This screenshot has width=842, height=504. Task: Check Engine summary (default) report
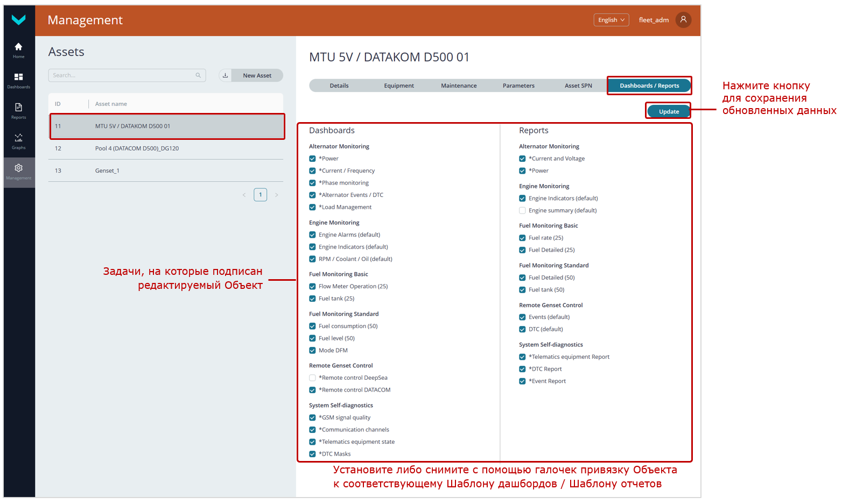tap(522, 211)
